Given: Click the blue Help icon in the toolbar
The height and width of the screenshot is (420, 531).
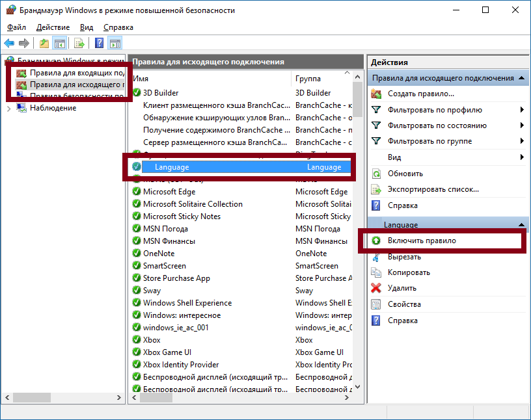Looking at the screenshot, I should click(x=99, y=44).
